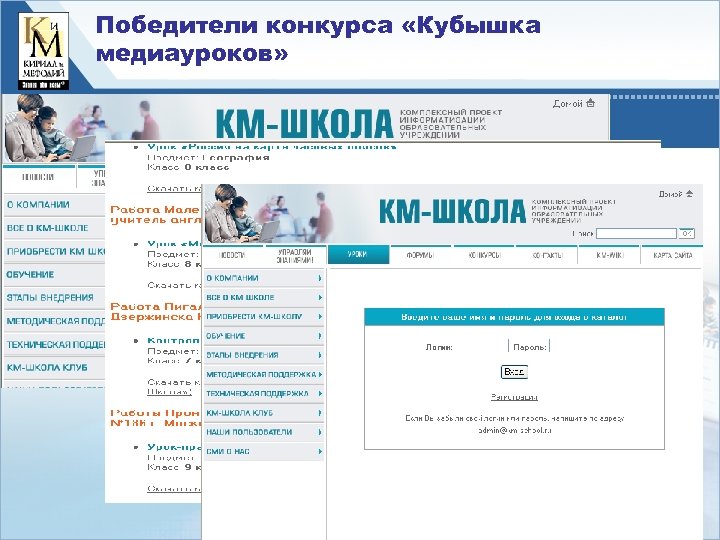Click the Домой home icon in back window
This screenshot has height=540, width=720.
point(591,103)
